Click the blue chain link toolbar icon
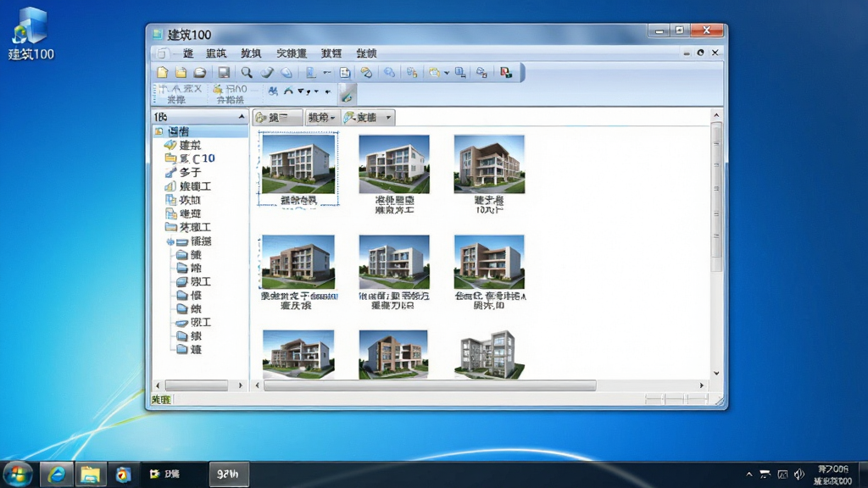This screenshot has width=868, height=488. 389,73
